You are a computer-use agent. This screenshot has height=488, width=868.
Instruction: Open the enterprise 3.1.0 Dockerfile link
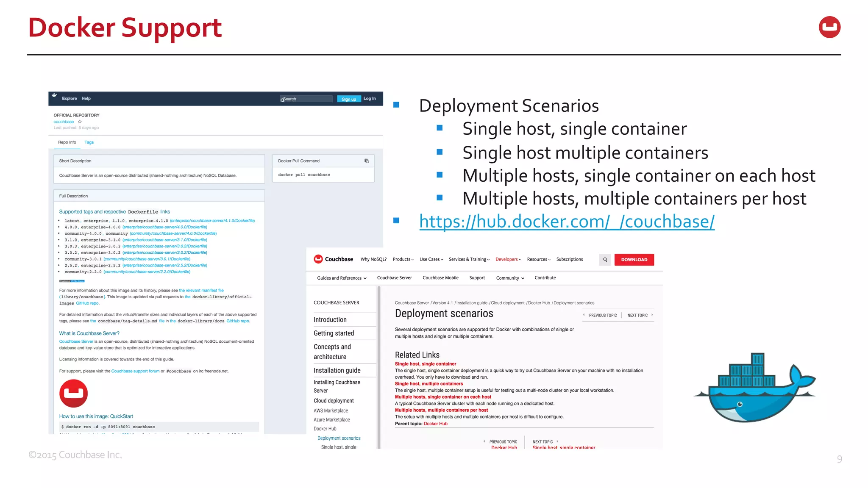click(165, 240)
